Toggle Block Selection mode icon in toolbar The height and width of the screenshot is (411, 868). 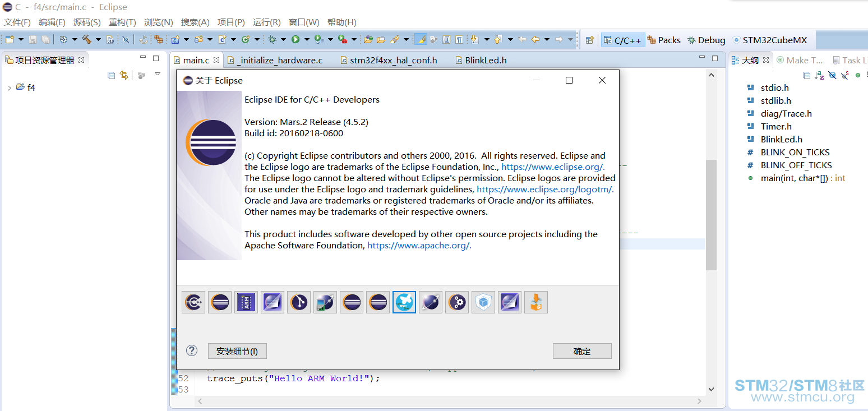[x=446, y=39]
